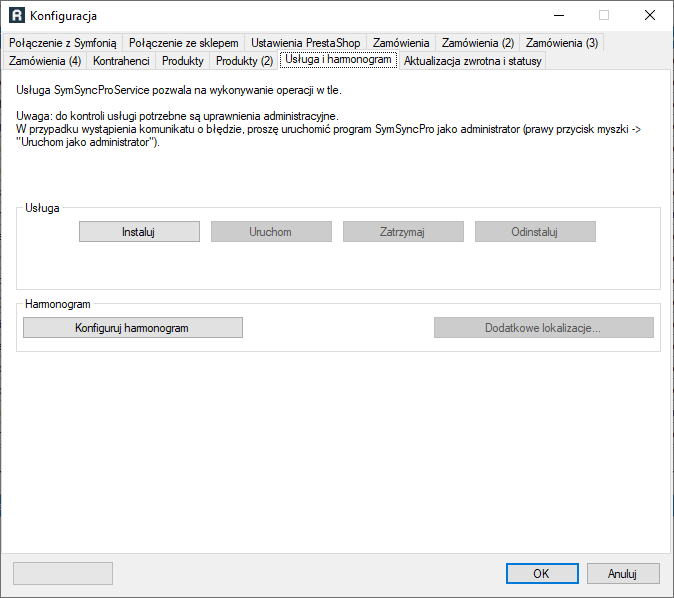The height and width of the screenshot is (598, 674).
Task: Select the first Produkty tab
Action: coord(183,61)
